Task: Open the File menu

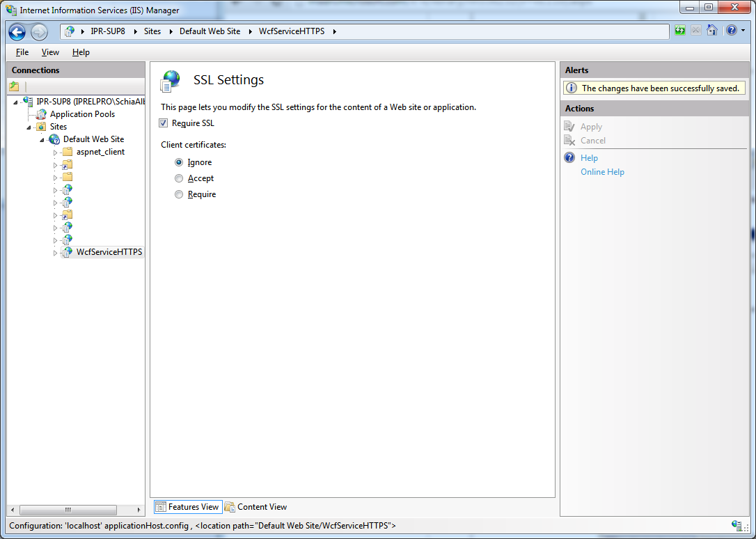Action: click(x=22, y=52)
